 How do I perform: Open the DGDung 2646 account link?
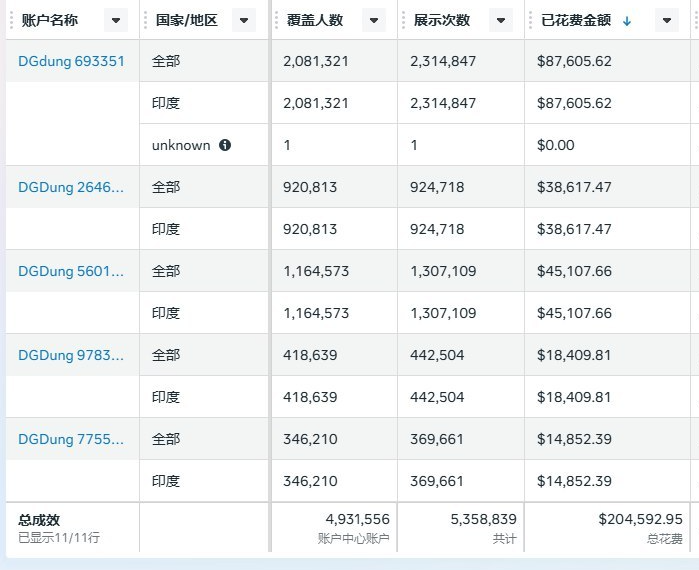71,187
